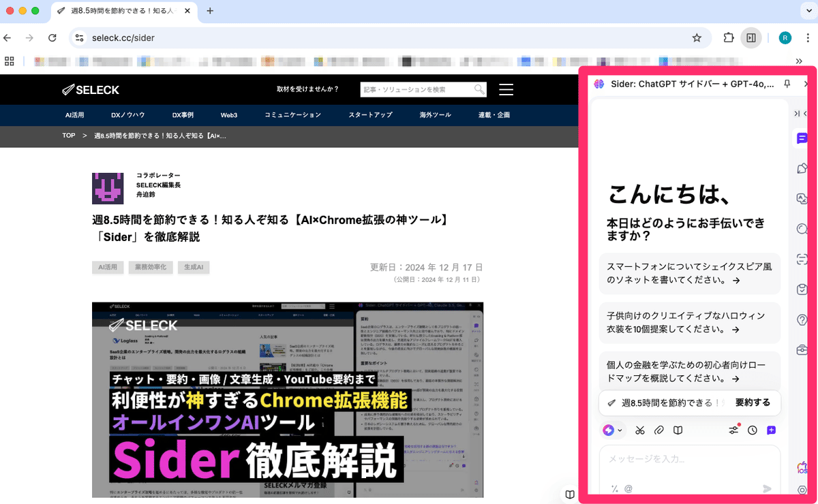
Task: Open the DXノウハウ navigation item
Action: point(128,115)
